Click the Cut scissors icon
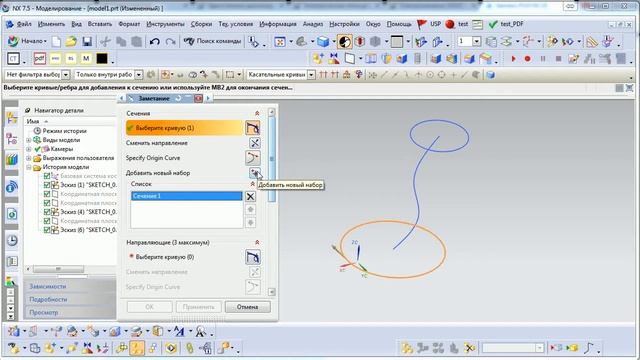Viewport: 640px width, 360px height. (105, 41)
